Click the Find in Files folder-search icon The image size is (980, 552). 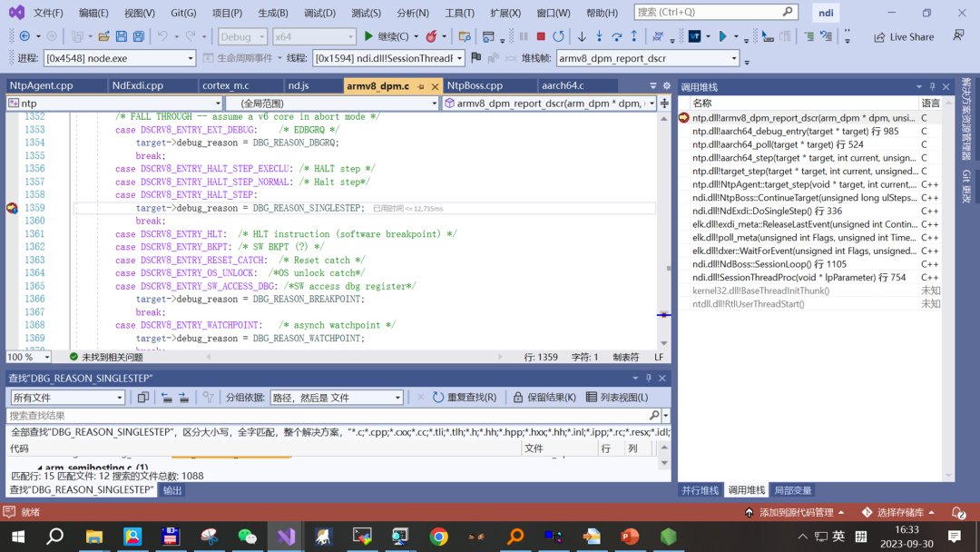pos(465,37)
